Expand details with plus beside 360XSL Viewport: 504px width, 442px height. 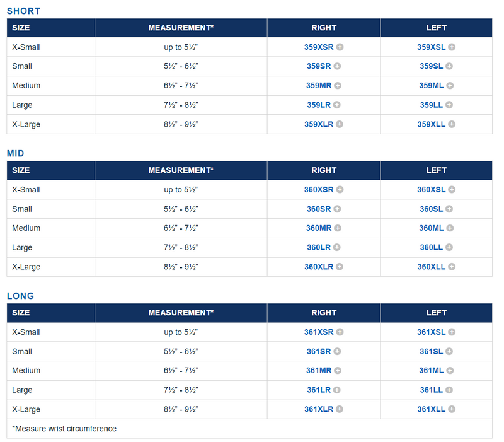tap(452, 190)
